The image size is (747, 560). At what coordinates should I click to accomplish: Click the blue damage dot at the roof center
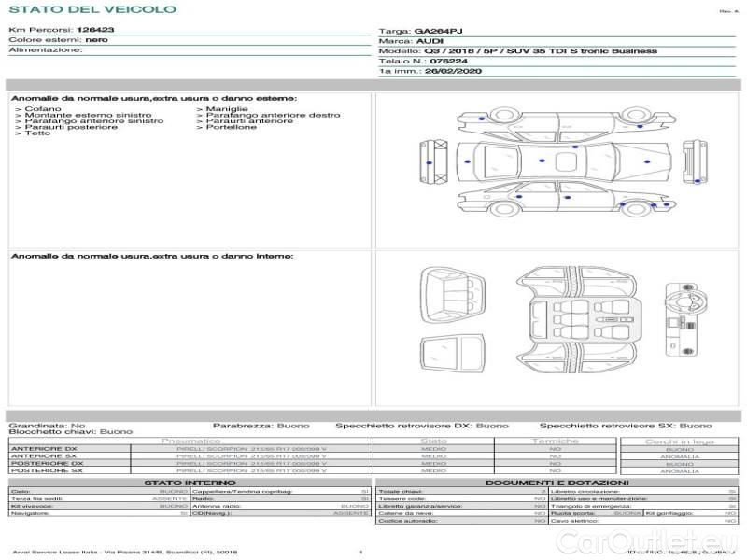542,161
